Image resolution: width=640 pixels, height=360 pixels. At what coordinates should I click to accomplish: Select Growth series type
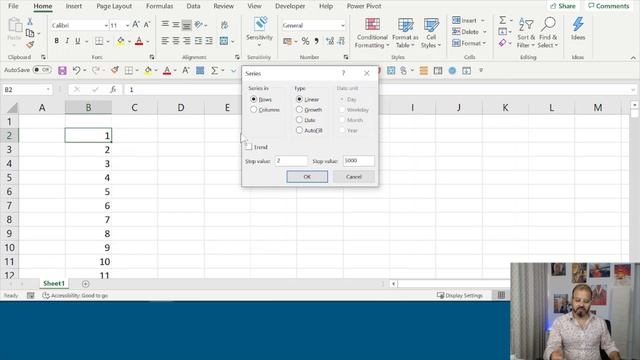tap(299, 109)
